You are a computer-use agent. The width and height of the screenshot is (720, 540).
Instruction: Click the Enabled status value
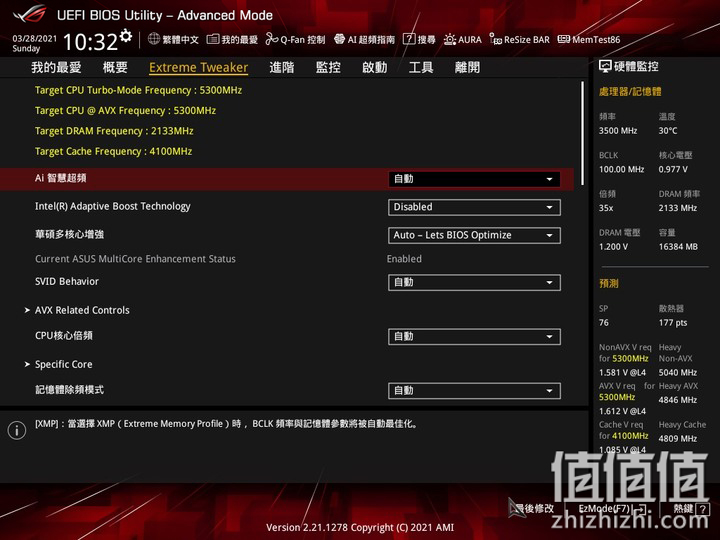404,259
